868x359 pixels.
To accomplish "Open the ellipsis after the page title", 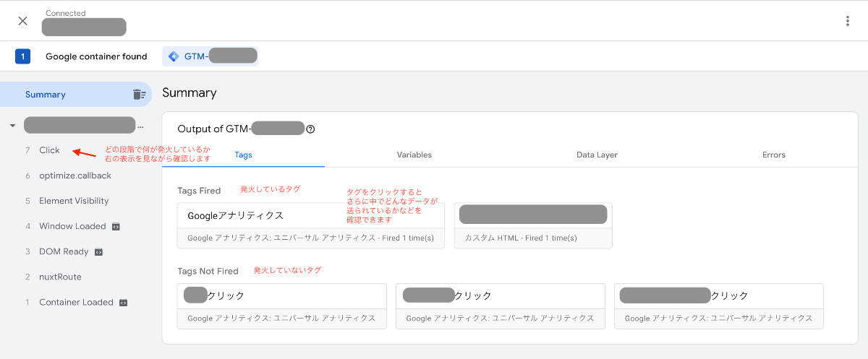I will pos(140,126).
